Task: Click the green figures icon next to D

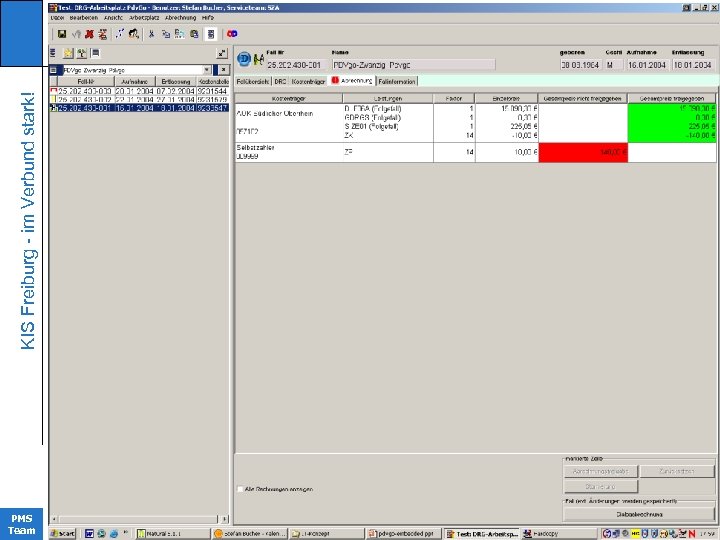Action: pos(259,59)
